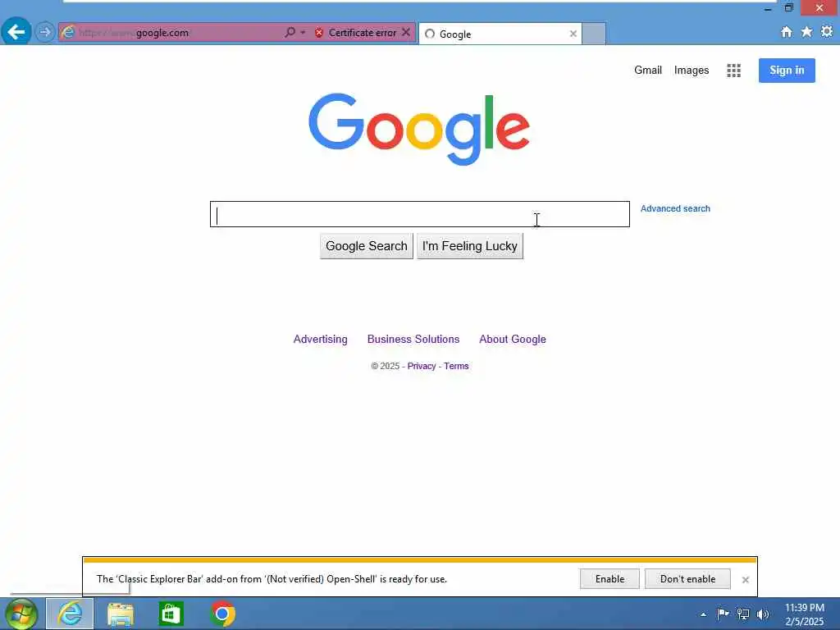840x630 pixels.
Task: Click the network status tray icon
Action: (743, 614)
